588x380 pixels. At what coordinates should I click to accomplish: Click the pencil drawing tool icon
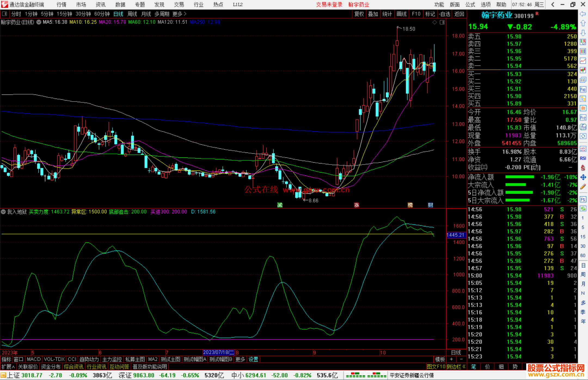click(x=583, y=187)
